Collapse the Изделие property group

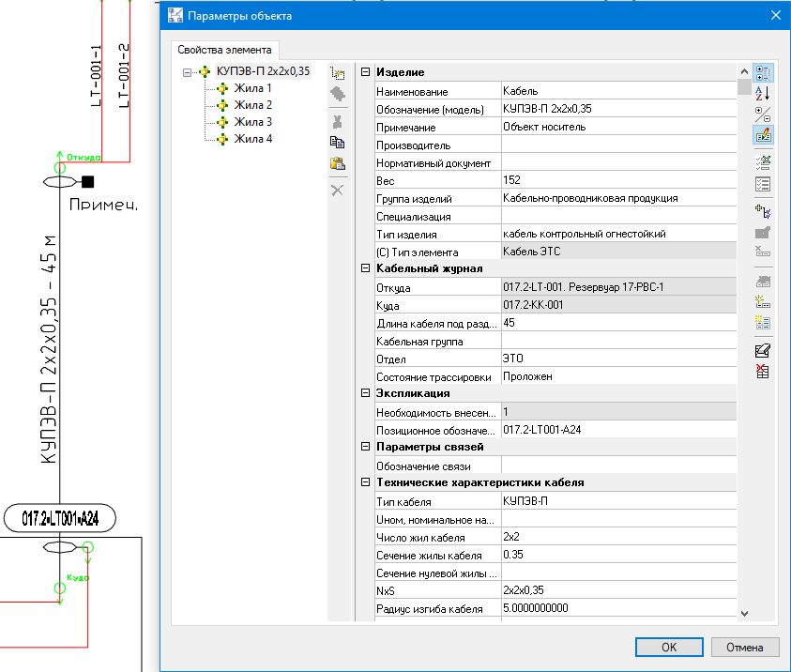click(x=365, y=72)
